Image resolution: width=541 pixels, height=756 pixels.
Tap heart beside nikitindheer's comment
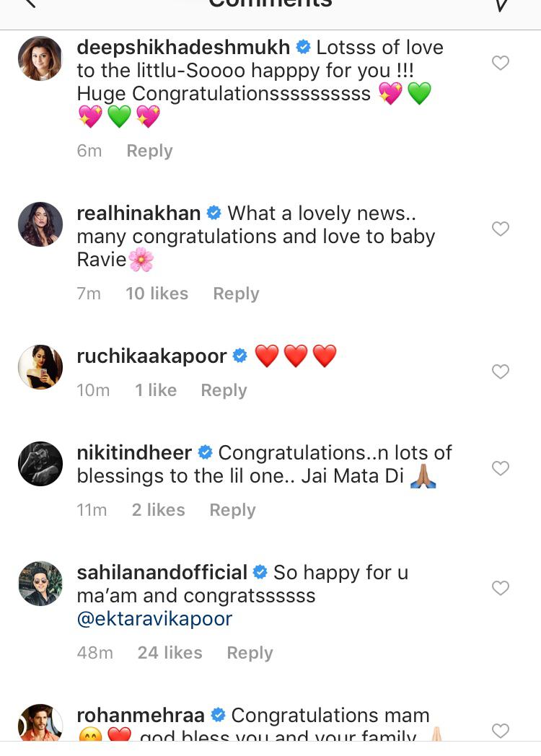click(x=501, y=469)
